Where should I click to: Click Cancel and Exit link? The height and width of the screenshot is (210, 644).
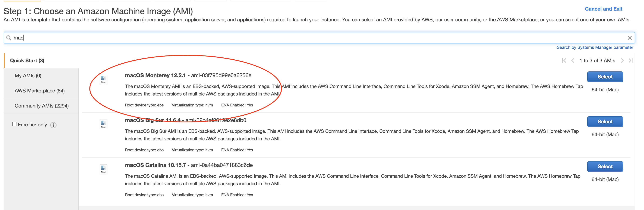click(x=603, y=9)
